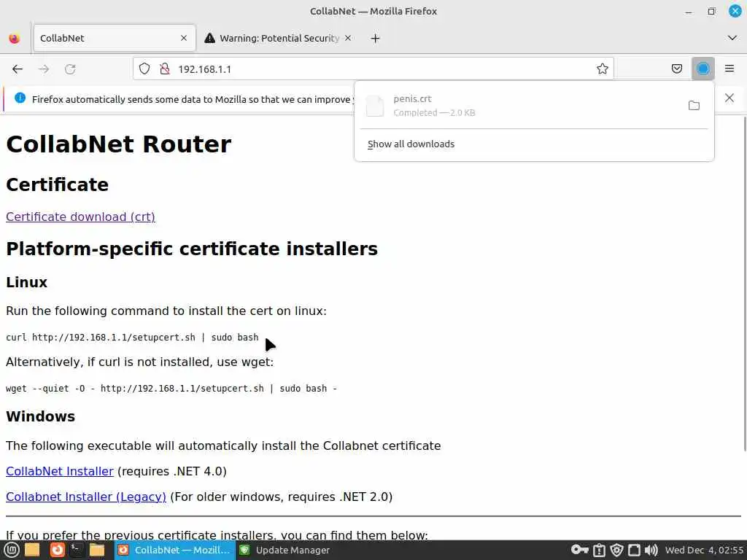Viewport: 747px width, 560px height.
Task: Switch to Warning: Potential Security tab
Action: pos(278,38)
